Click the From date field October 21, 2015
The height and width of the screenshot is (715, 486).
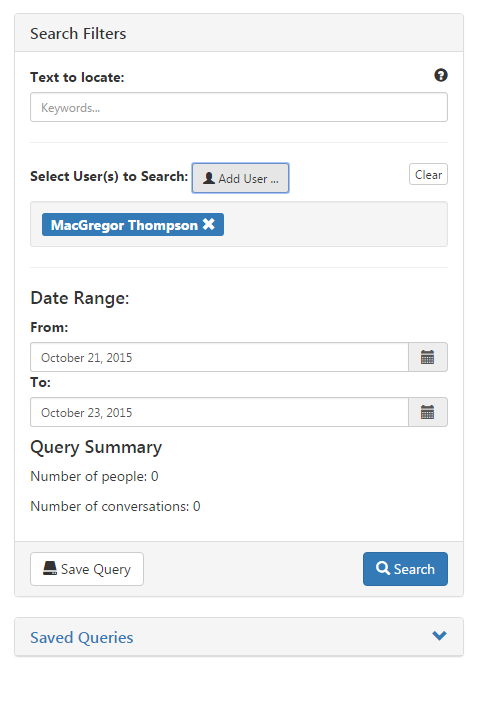(x=219, y=357)
